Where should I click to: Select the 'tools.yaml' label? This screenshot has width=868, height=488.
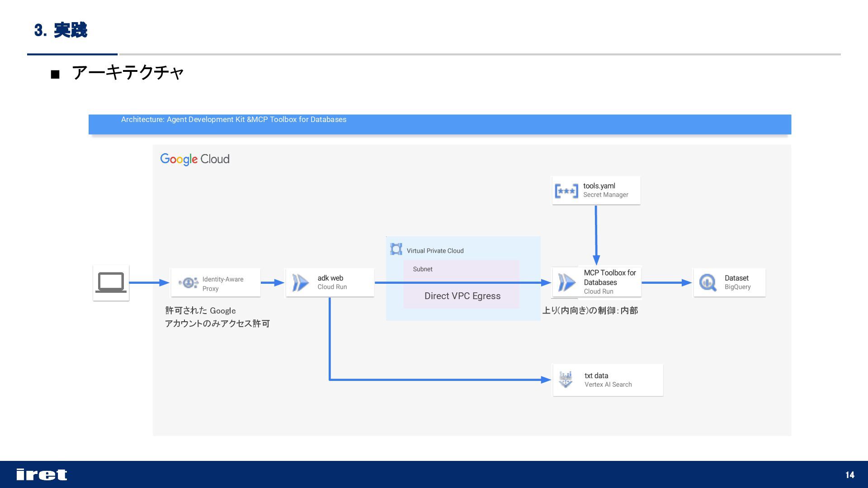(x=599, y=186)
